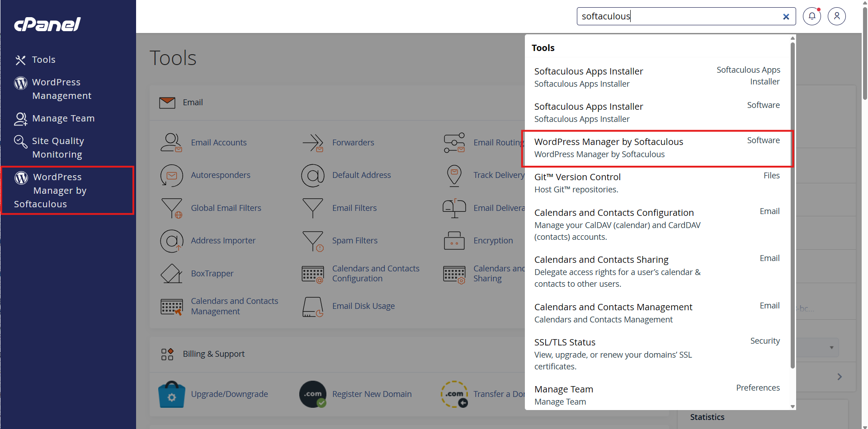Image resolution: width=868 pixels, height=429 pixels.
Task: Click the search results scroll-down arrow
Action: [793, 406]
